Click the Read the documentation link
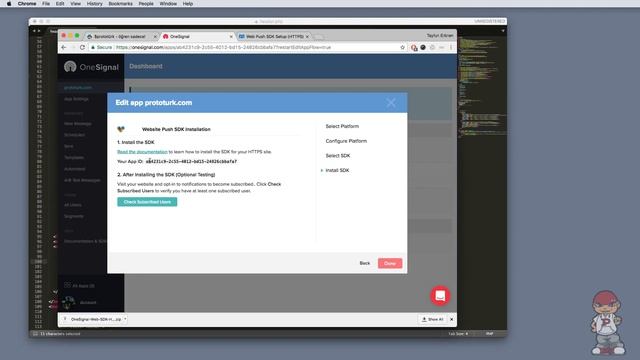Screen dimensions: 640x360 [x=142, y=151]
